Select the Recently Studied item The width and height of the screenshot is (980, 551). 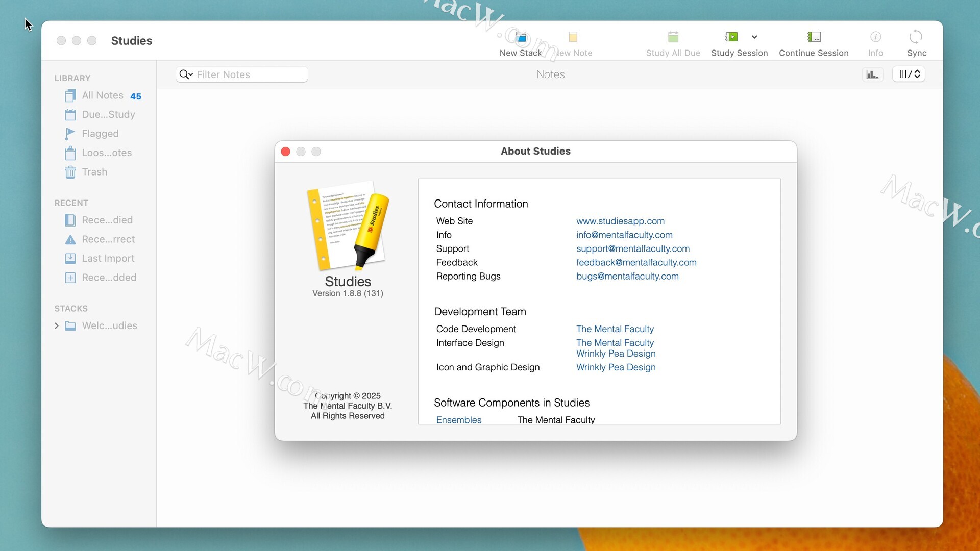coord(100,220)
